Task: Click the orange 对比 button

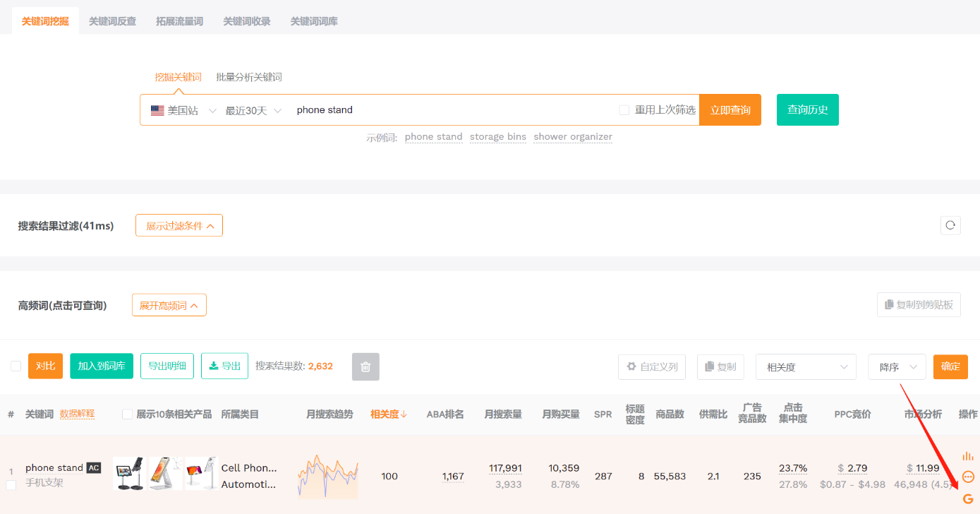Action: click(45, 366)
